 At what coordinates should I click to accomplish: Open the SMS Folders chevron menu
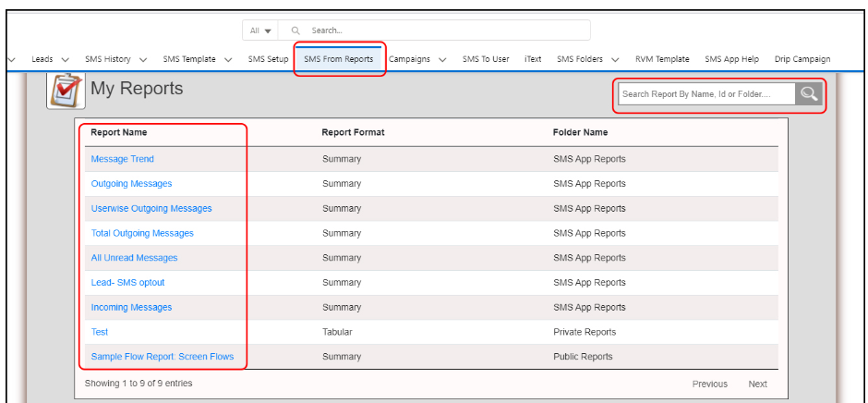point(615,59)
